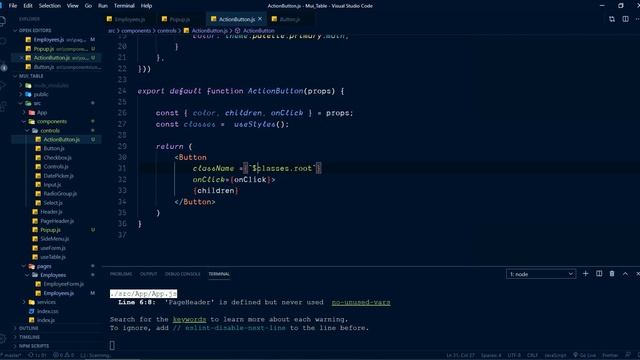
Task: Change the CRLF line ending setting
Action: (532, 355)
